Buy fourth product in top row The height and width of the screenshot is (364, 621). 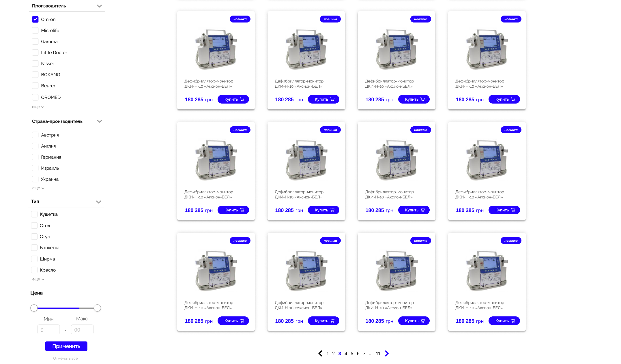pos(504,99)
